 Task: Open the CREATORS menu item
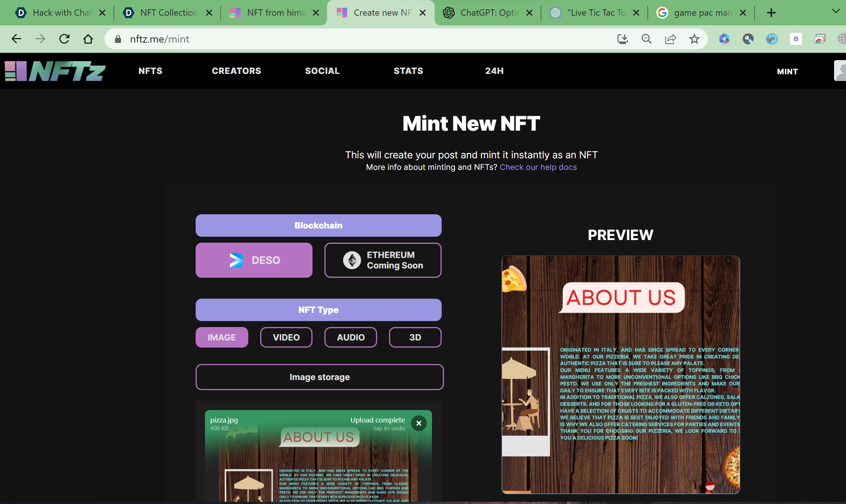pyautogui.click(x=236, y=71)
